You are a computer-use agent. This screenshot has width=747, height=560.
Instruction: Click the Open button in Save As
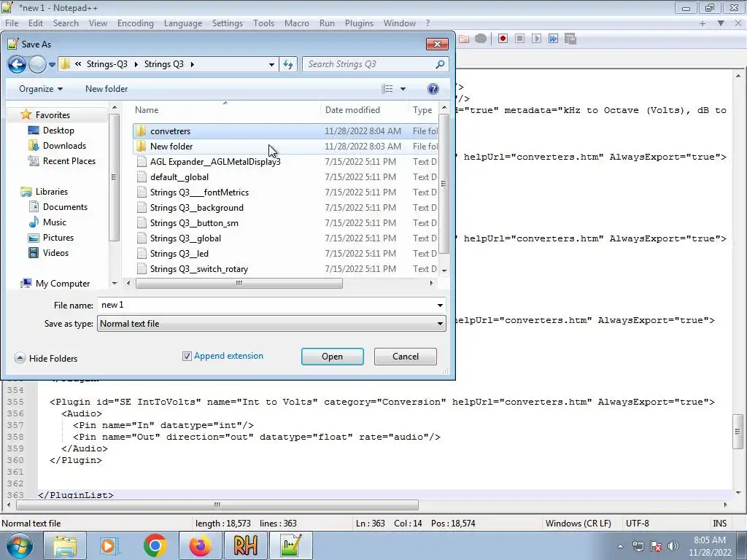click(332, 357)
